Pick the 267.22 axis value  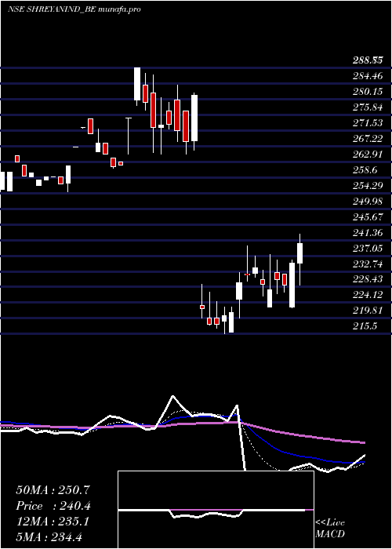click(x=367, y=139)
